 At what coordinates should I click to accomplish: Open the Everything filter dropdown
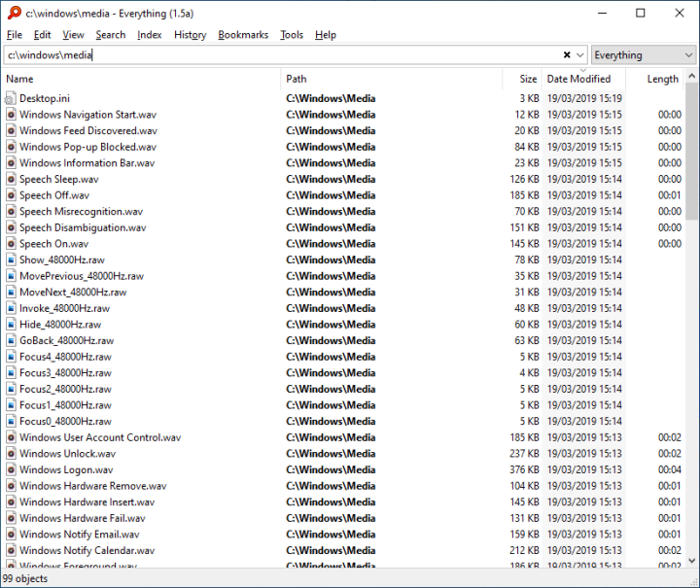(x=644, y=55)
